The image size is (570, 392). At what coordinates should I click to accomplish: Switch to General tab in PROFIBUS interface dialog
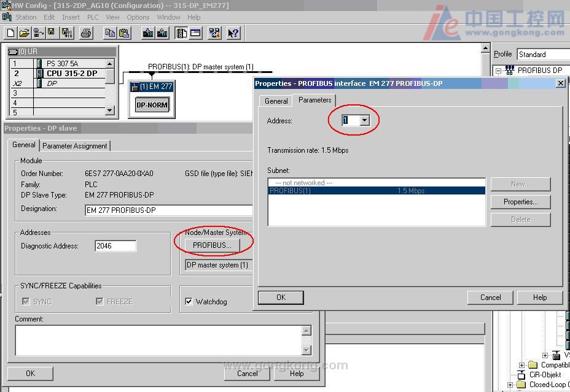click(276, 101)
